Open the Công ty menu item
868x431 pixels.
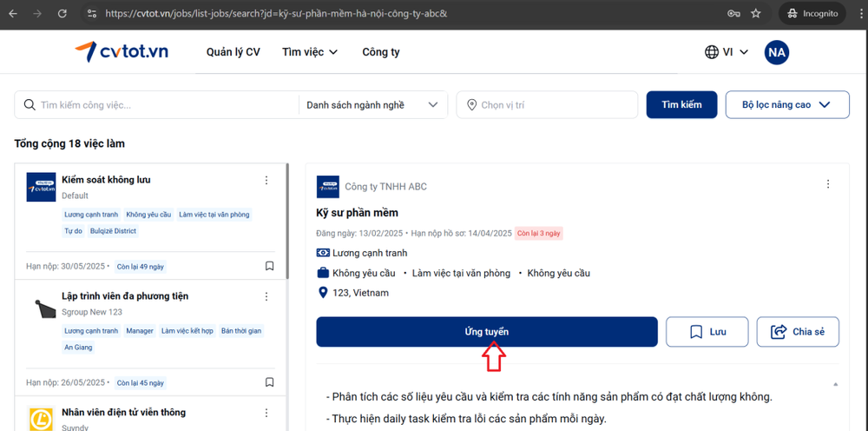point(381,52)
